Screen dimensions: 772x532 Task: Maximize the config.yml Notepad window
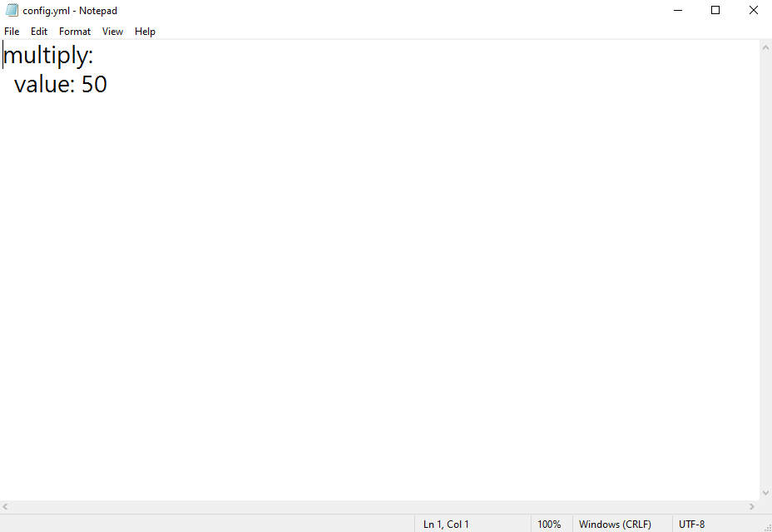point(715,11)
